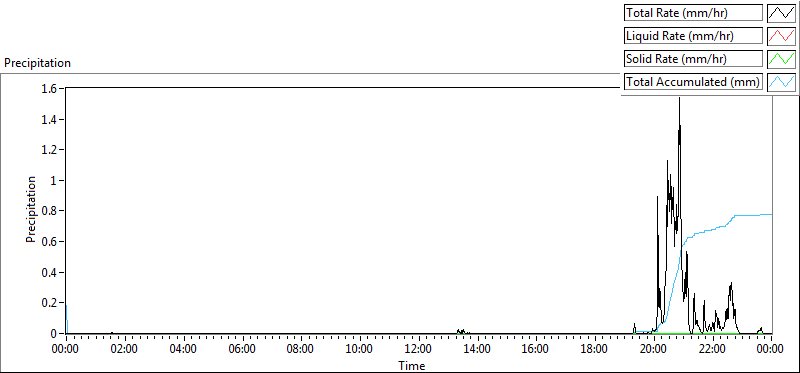Click the Total Accumulated blue line swatch
800x373 pixels.
(781, 82)
